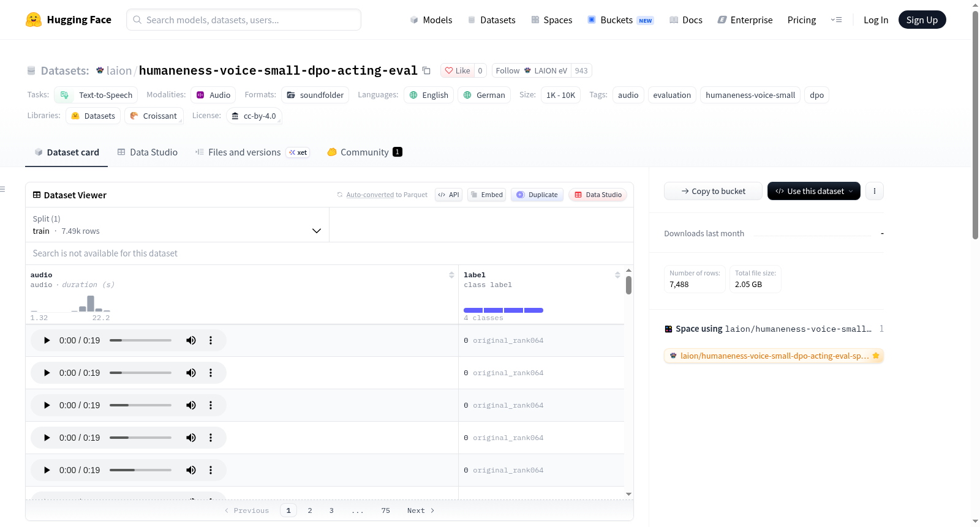
Task: Play the second audio row
Action: click(x=47, y=373)
